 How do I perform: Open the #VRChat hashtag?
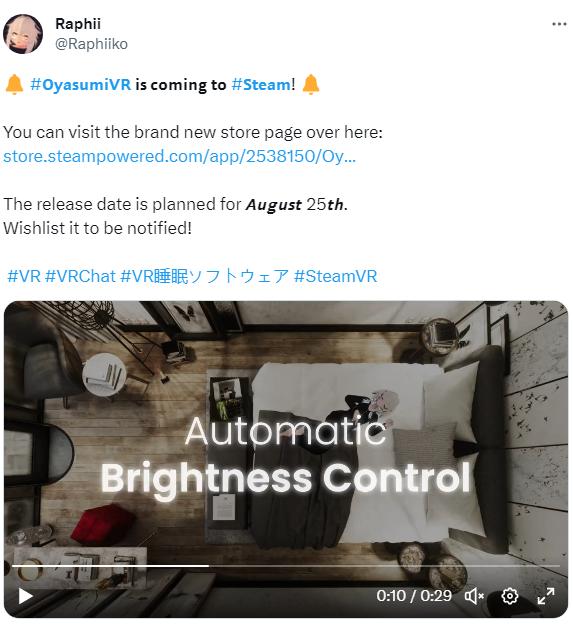(x=80, y=276)
